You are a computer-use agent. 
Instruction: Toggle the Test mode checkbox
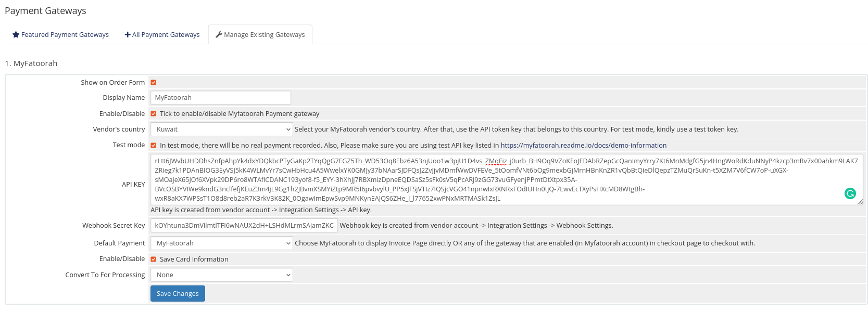tap(154, 145)
